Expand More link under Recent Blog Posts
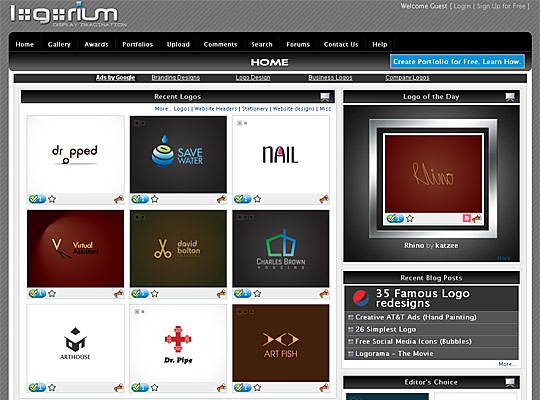 [x=507, y=364]
